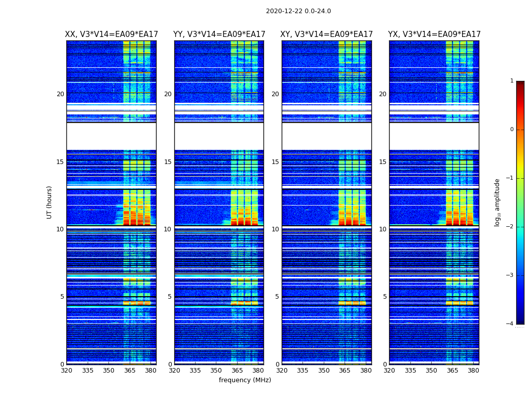Click the colorbar tick label "0"

point(511,130)
